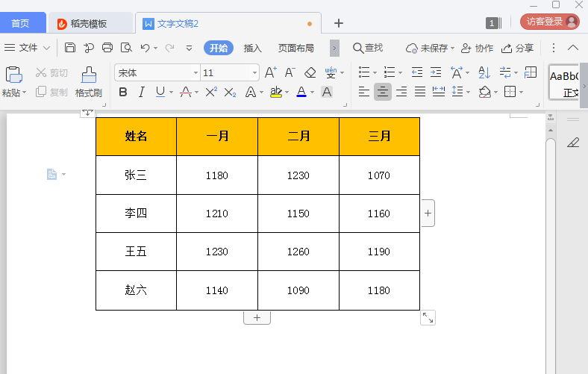This screenshot has height=374, width=588.
Task: Click the save document icon
Action: [x=70, y=48]
